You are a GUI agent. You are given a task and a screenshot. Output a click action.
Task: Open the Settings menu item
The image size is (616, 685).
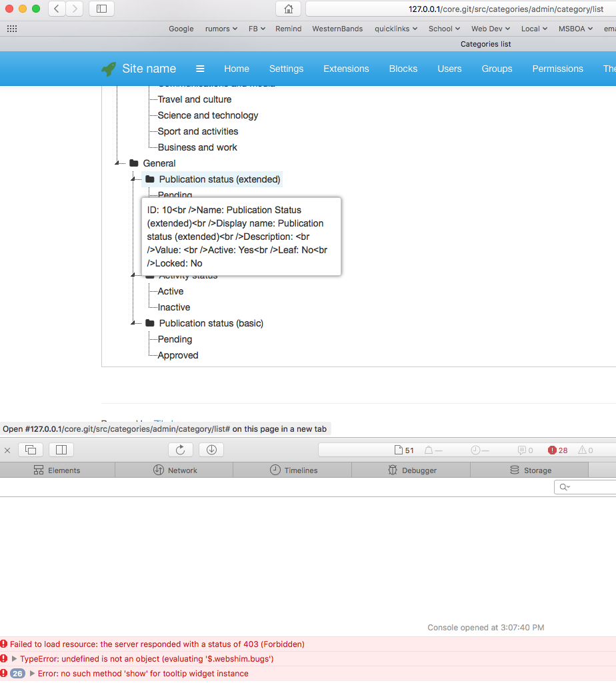click(286, 69)
